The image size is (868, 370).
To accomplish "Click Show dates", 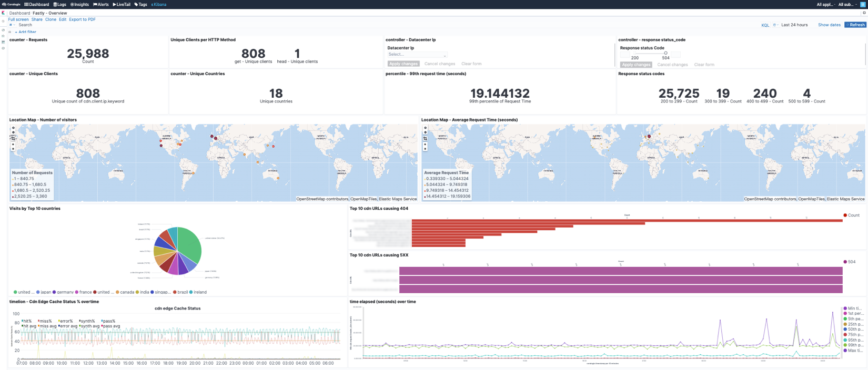I will coord(829,25).
